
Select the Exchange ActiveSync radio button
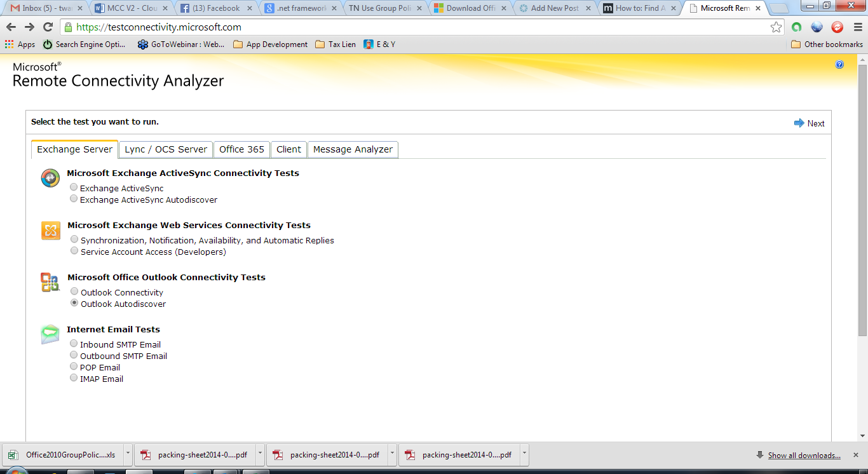pos(74,187)
